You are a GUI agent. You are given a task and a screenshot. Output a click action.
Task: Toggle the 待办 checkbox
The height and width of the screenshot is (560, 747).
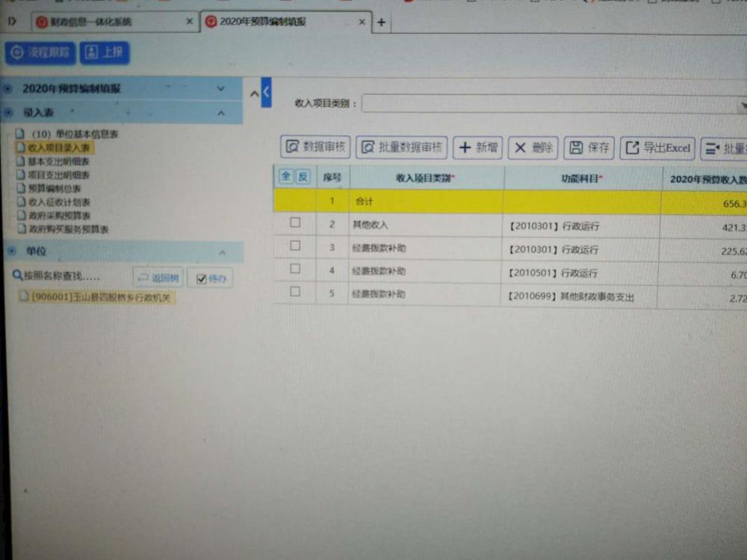(201, 279)
